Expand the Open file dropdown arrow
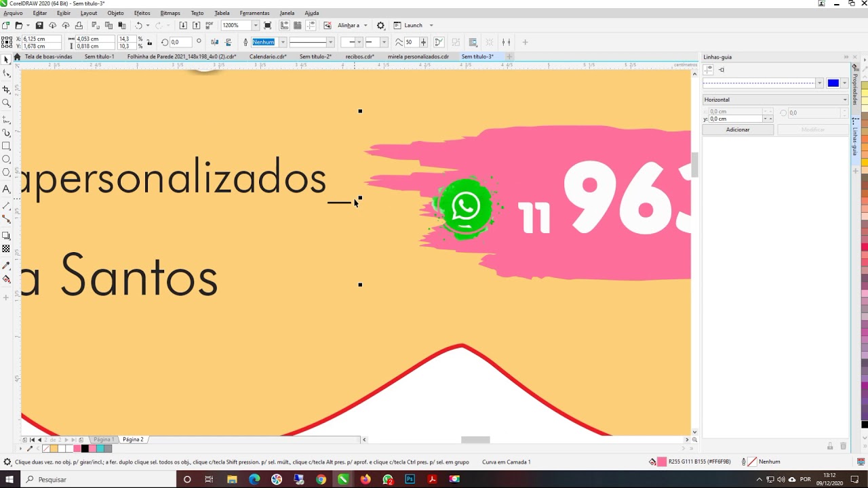Screen dimensions: 868x488 point(27,25)
